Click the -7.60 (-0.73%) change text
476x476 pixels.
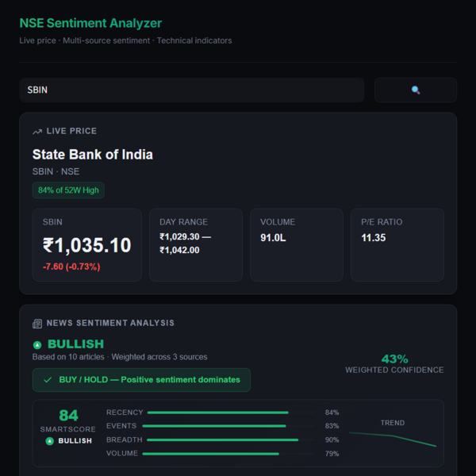(x=71, y=267)
